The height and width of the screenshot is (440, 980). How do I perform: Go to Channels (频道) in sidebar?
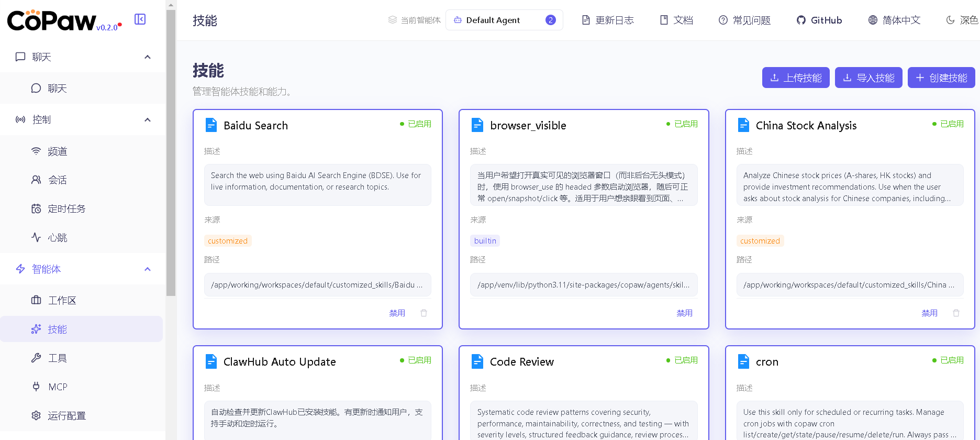[x=57, y=151]
